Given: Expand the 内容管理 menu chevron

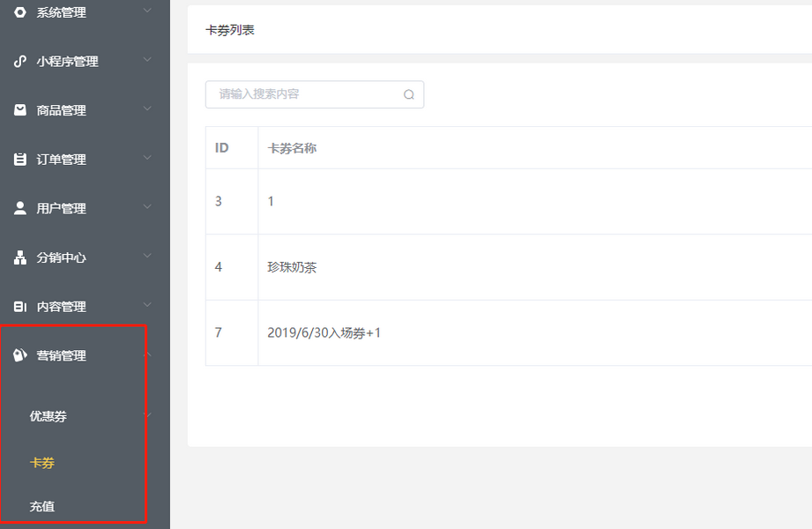Looking at the screenshot, I should [147, 305].
